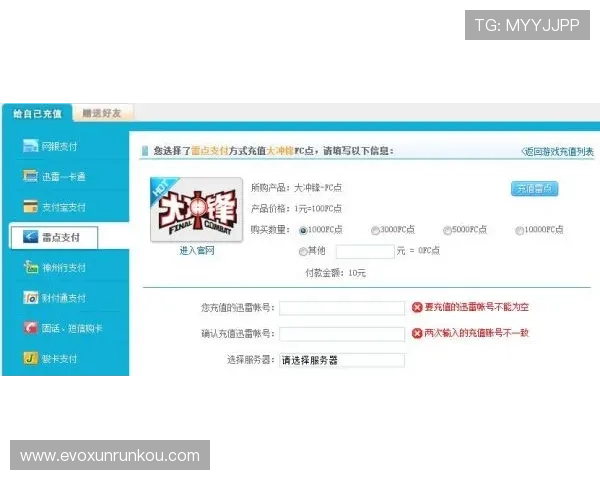600x480 pixels.
Task: Click the 支付宝支付 card icon
Action: point(31,206)
